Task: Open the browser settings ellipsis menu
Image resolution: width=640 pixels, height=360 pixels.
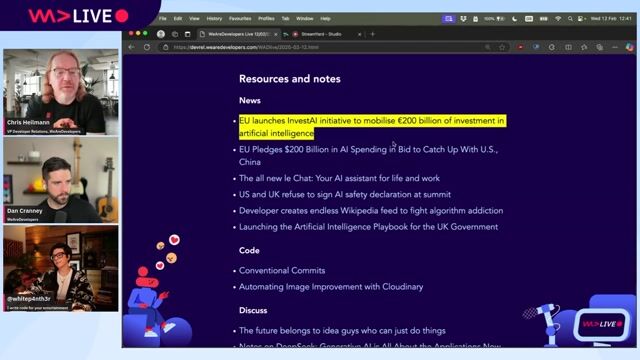Action: (615, 47)
